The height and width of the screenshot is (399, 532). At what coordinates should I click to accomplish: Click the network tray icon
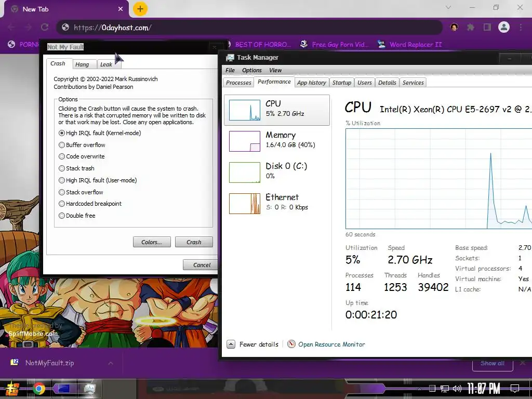[x=444, y=389]
